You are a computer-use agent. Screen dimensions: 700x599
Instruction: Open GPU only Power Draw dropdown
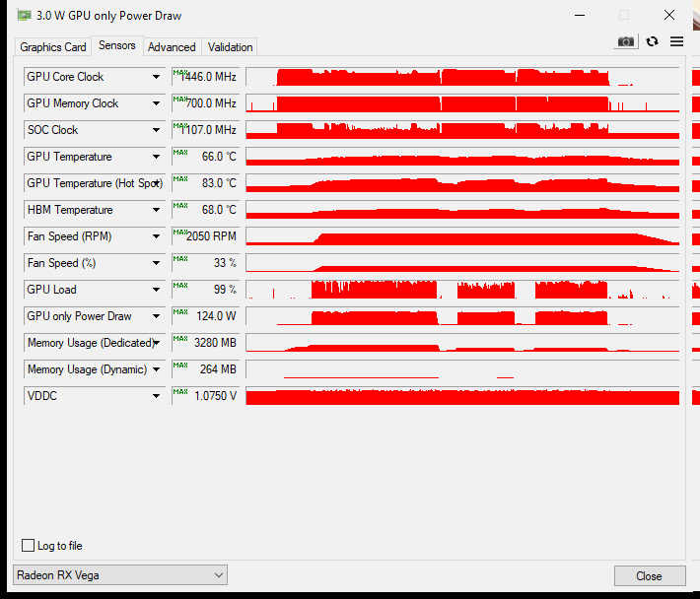point(156,316)
